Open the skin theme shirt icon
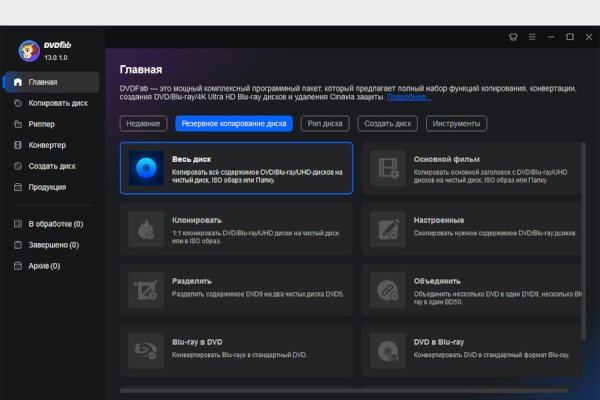600x400 pixels. pos(513,37)
